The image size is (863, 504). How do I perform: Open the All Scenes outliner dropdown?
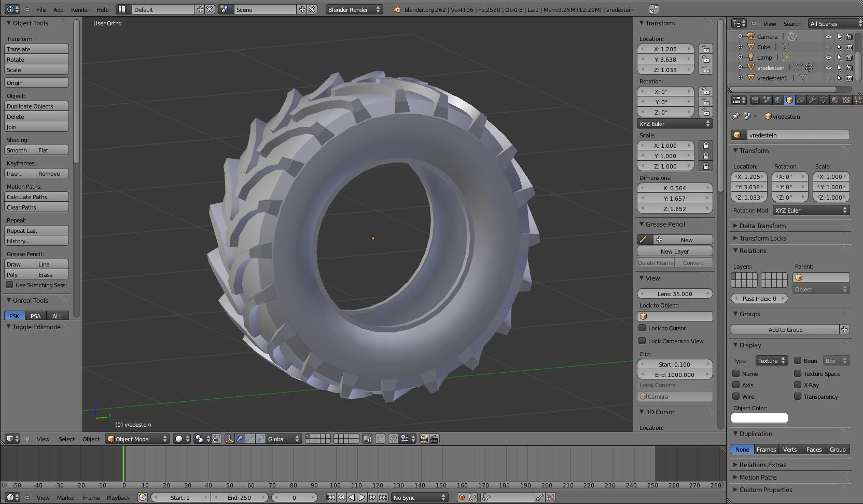834,23
